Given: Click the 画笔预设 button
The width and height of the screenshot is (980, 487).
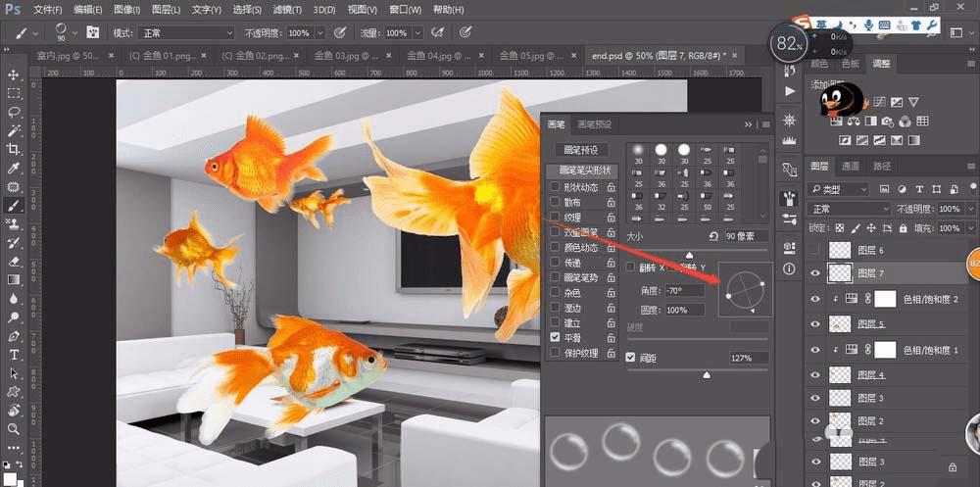Looking at the screenshot, I should click(581, 150).
